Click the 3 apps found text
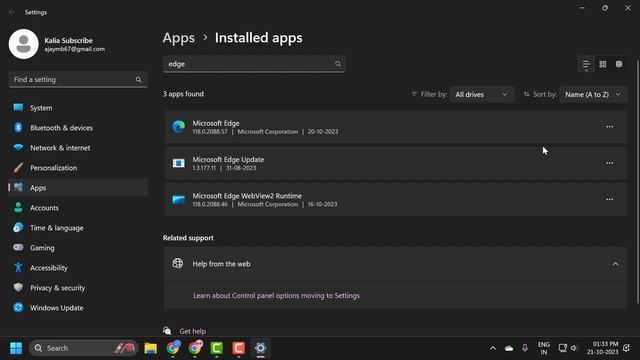640x360 pixels. coord(183,94)
